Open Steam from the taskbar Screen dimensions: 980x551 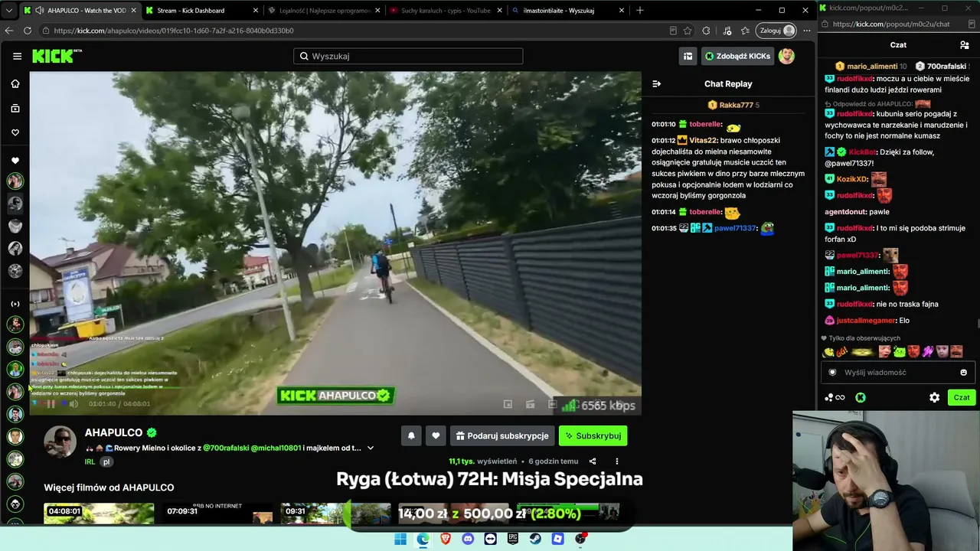coord(535,539)
